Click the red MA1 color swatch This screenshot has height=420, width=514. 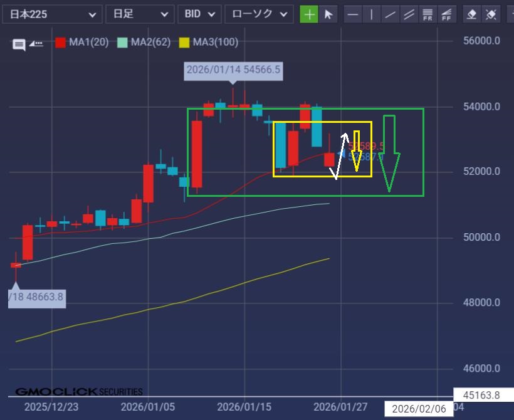pyautogui.click(x=61, y=43)
